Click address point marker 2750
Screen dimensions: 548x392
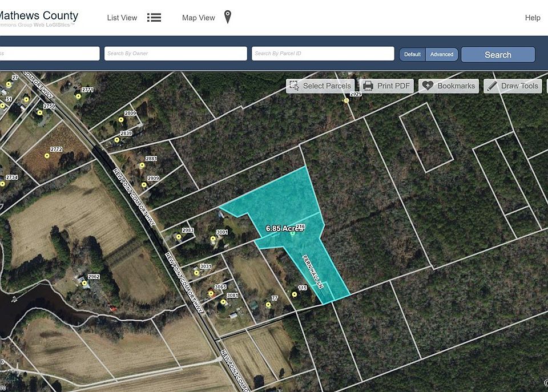[40, 112]
